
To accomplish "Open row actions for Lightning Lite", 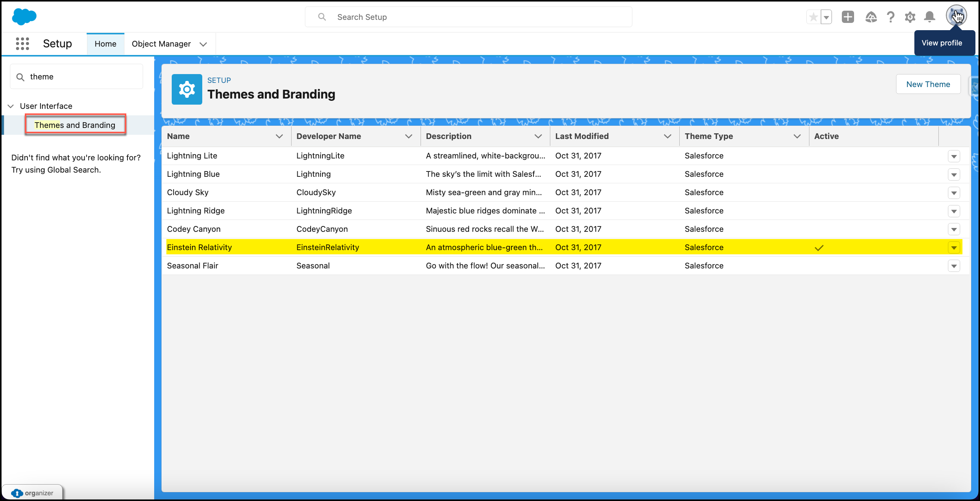I will [954, 156].
